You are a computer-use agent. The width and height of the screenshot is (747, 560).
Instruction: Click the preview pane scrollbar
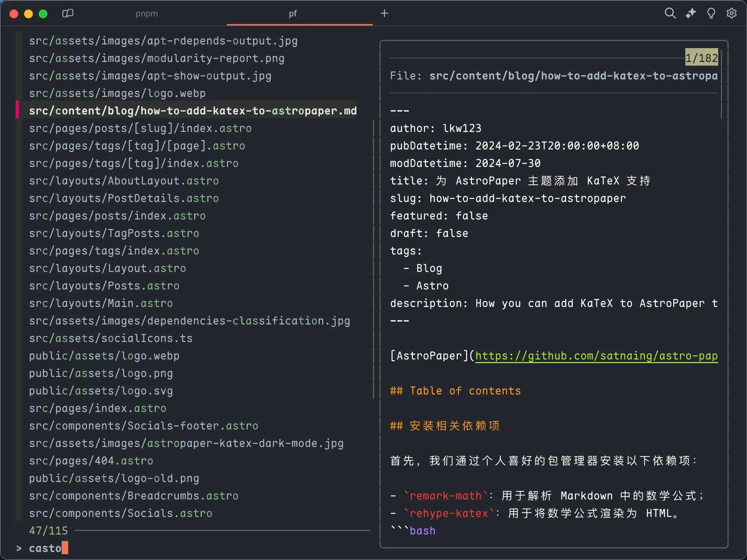click(721, 84)
